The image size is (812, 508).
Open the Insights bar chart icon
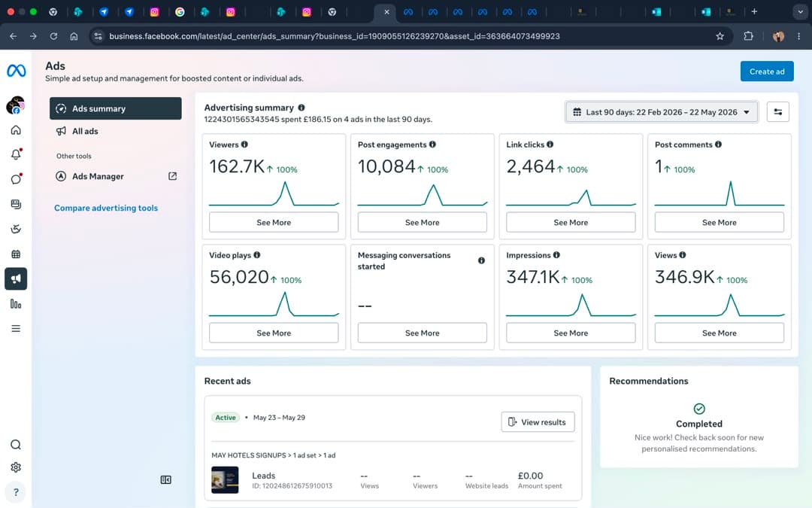[16, 304]
